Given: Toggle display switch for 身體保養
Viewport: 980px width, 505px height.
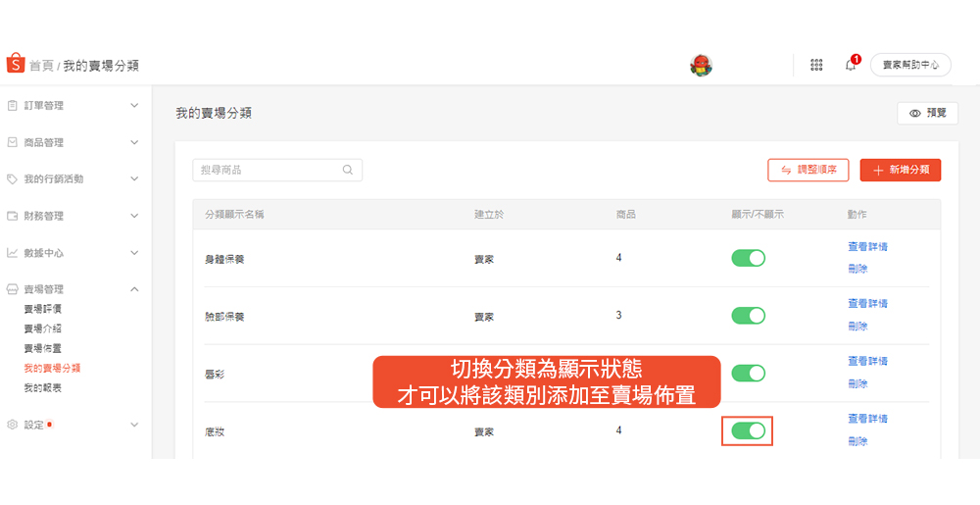Looking at the screenshot, I should 748,258.
